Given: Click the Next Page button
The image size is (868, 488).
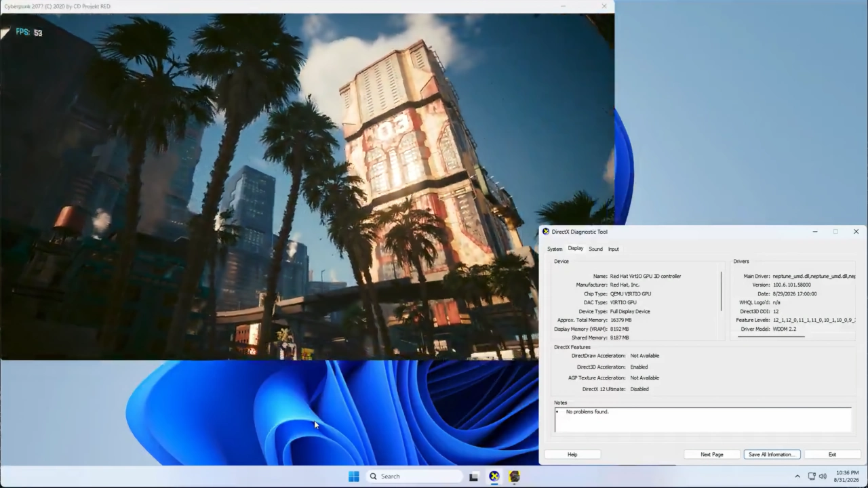Looking at the screenshot, I should (x=712, y=455).
